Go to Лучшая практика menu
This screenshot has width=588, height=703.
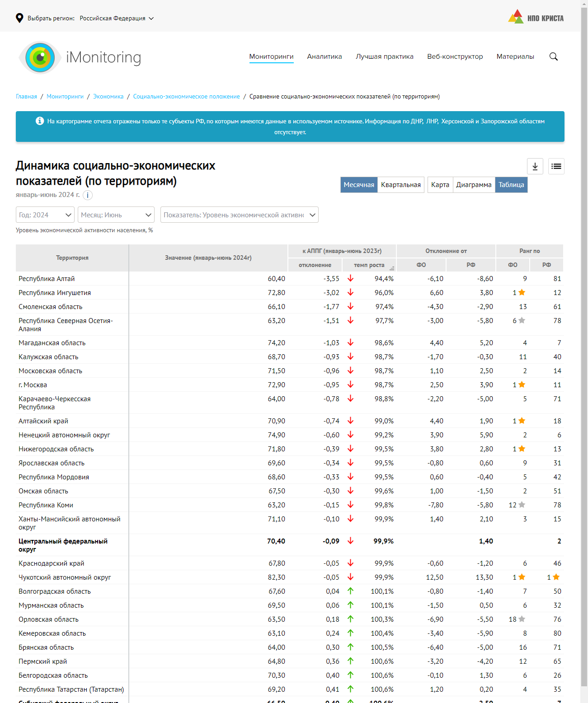(384, 56)
